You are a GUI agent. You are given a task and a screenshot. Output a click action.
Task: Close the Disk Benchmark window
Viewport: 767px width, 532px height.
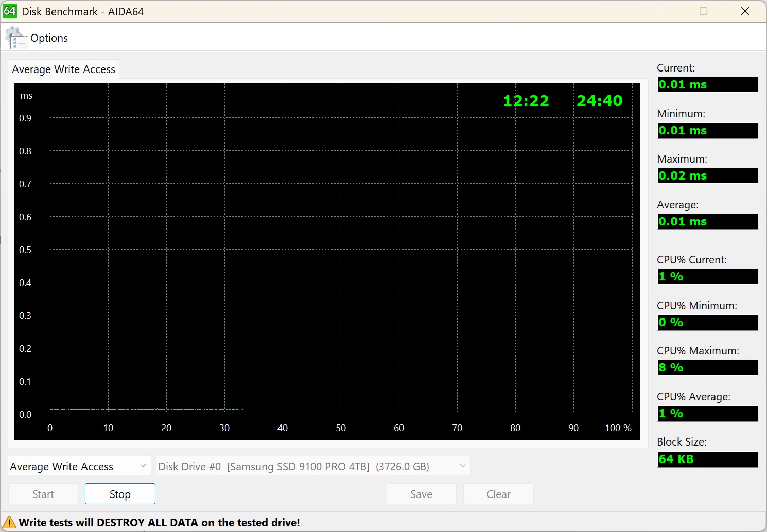coord(745,11)
